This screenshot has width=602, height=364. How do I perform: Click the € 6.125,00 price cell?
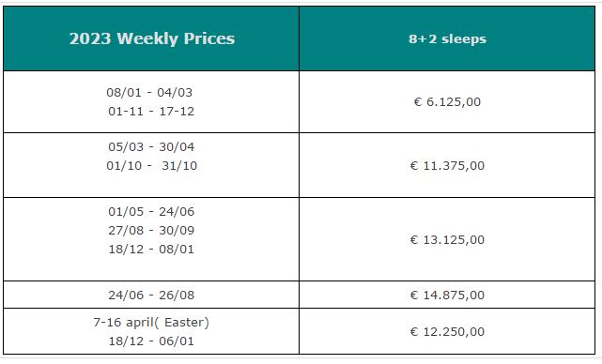[x=447, y=102]
